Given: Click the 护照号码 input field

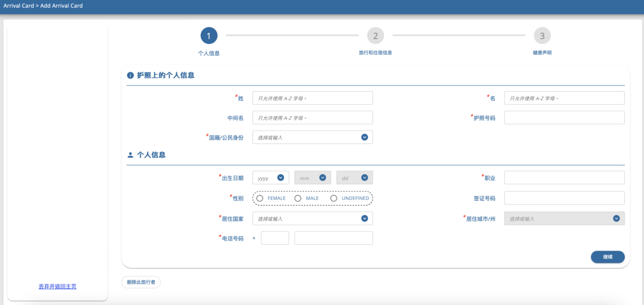Looking at the screenshot, I should 564,118.
